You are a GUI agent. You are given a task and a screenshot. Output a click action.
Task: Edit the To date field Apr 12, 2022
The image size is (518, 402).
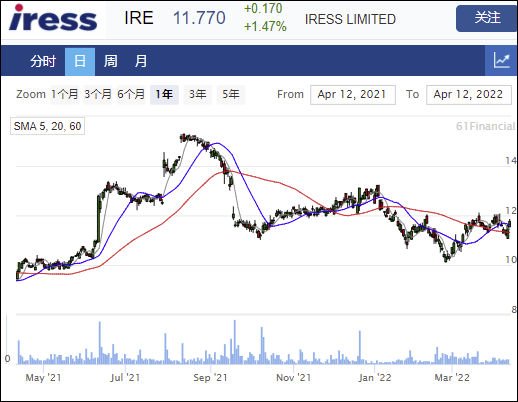469,95
